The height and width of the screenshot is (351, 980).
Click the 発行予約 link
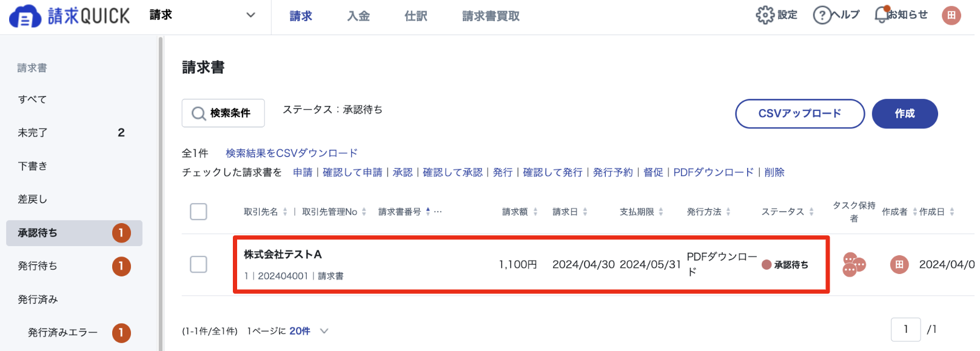[x=612, y=173]
